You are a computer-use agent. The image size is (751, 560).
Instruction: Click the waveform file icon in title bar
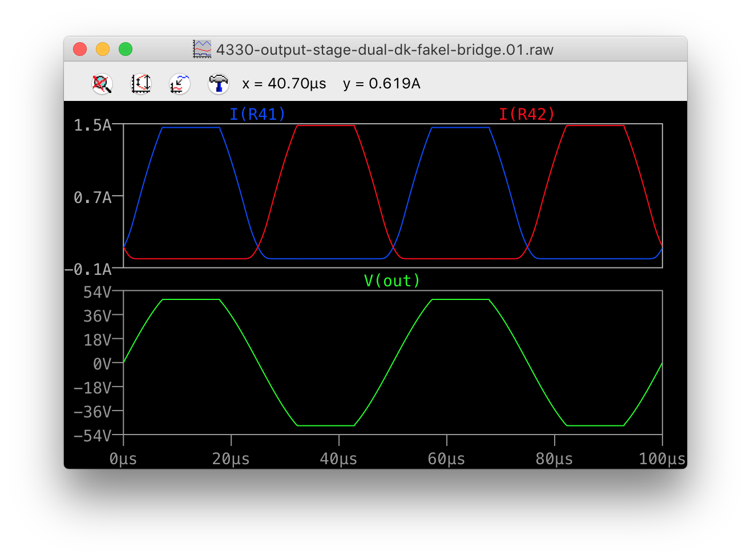pyautogui.click(x=202, y=49)
